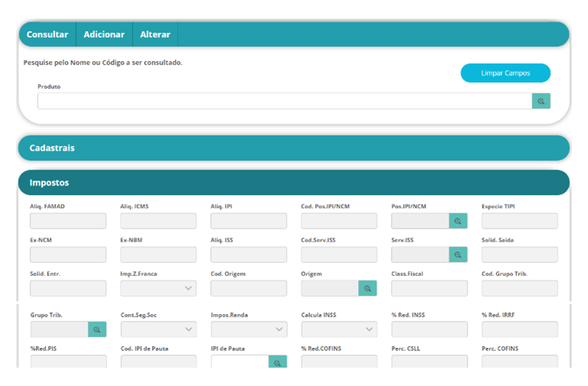The height and width of the screenshot is (386, 588).
Task: Click the Pos.IPI/NCM text field
Action: tap(420, 221)
